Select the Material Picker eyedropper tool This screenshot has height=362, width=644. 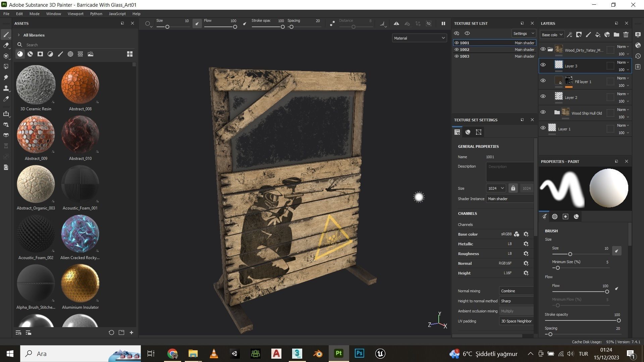tap(6, 99)
